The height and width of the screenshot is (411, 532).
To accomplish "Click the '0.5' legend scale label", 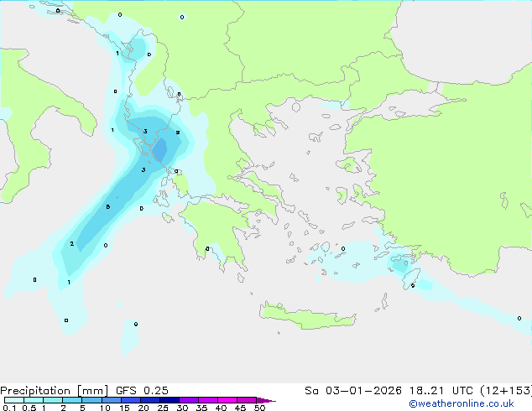I will click(29, 408).
